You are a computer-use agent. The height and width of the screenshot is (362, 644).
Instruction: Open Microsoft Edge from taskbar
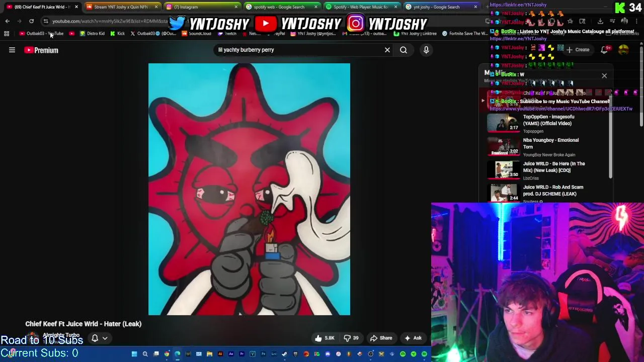tap(177, 354)
